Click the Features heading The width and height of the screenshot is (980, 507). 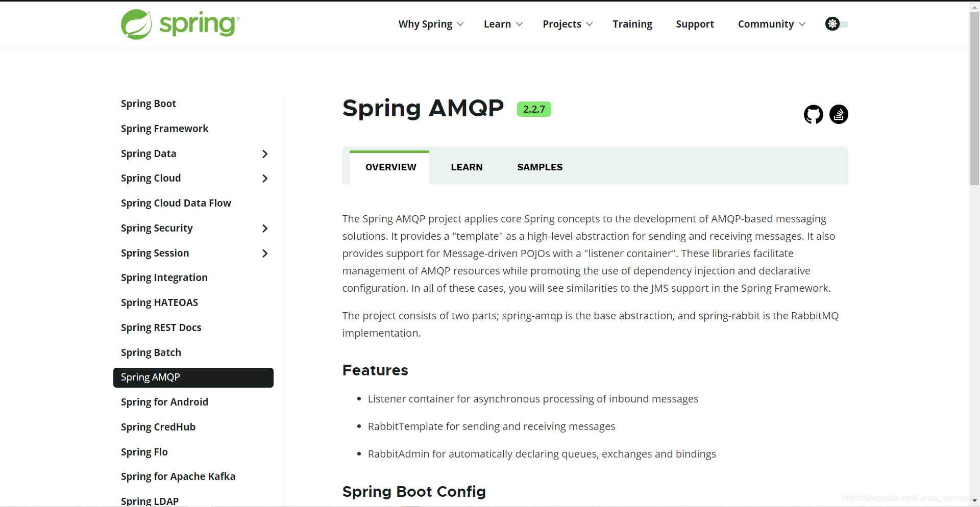pos(375,370)
